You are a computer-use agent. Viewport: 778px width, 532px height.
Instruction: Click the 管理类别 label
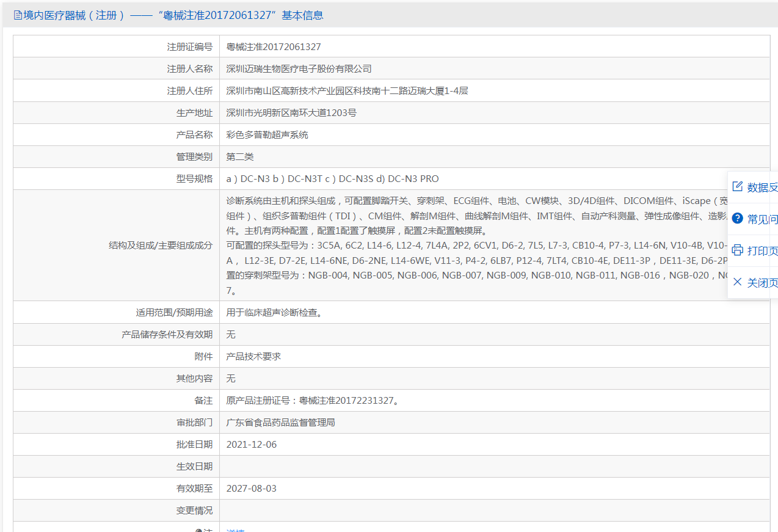(194, 156)
